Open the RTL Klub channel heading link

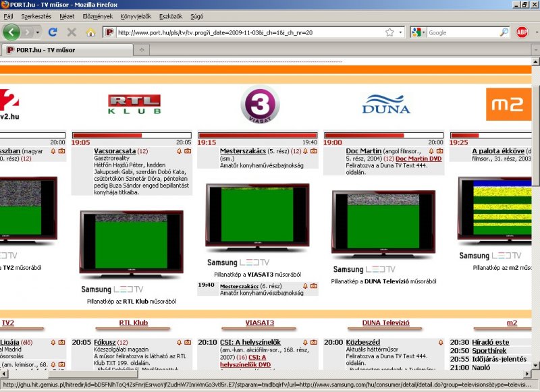coord(133,323)
